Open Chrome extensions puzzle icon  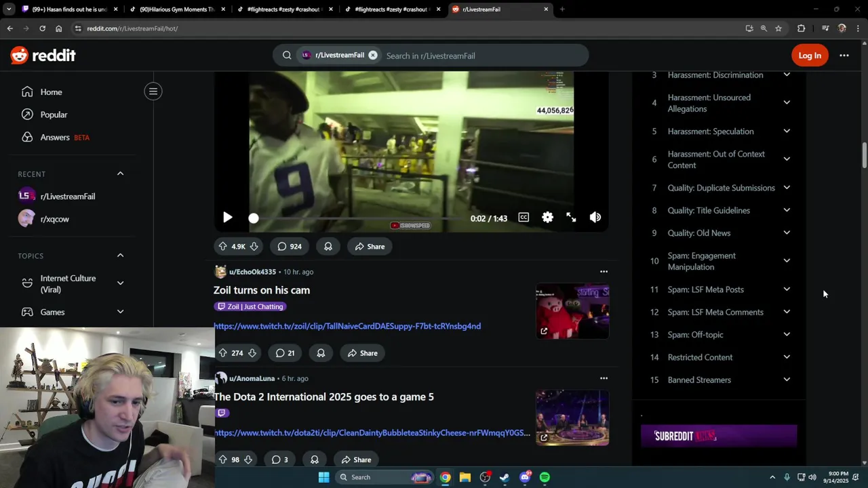[x=802, y=28]
